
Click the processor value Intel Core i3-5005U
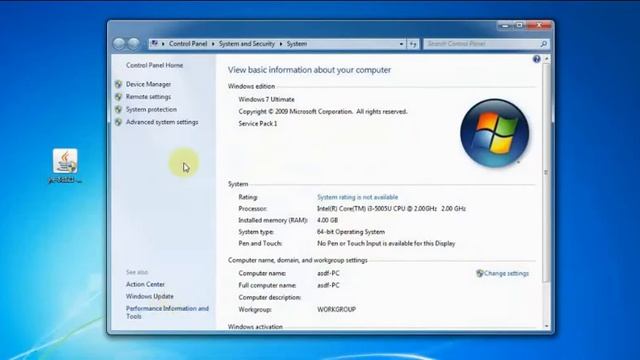pos(391,209)
